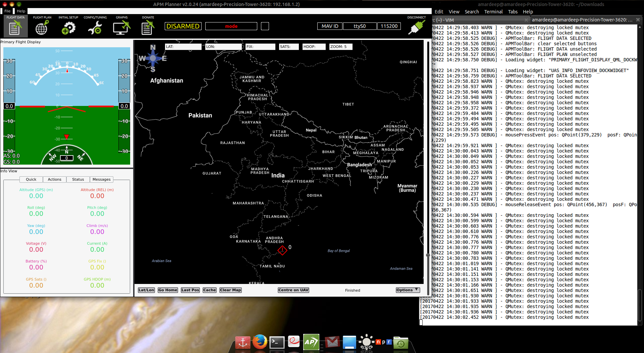Screen dimensions: 644x353
Task: Open the 115200 baud rate dropdown
Action: point(389,26)
